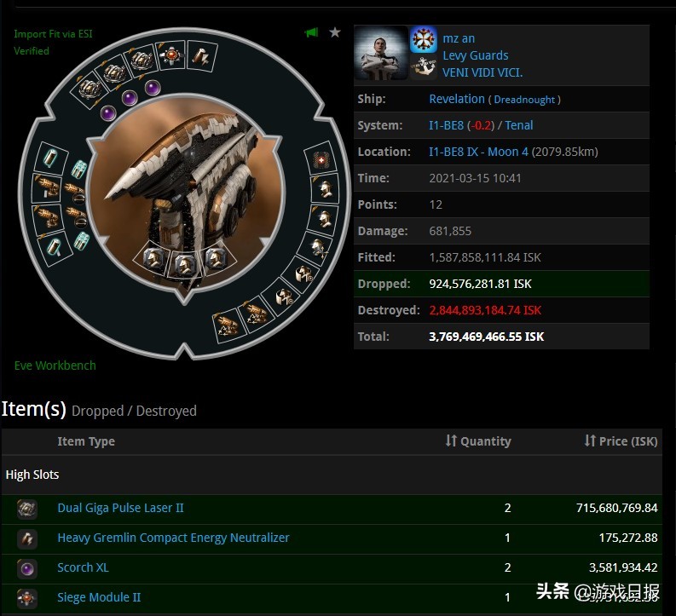
Task: Open the pilot portrait of mz an
Action: tap(381, 53)
